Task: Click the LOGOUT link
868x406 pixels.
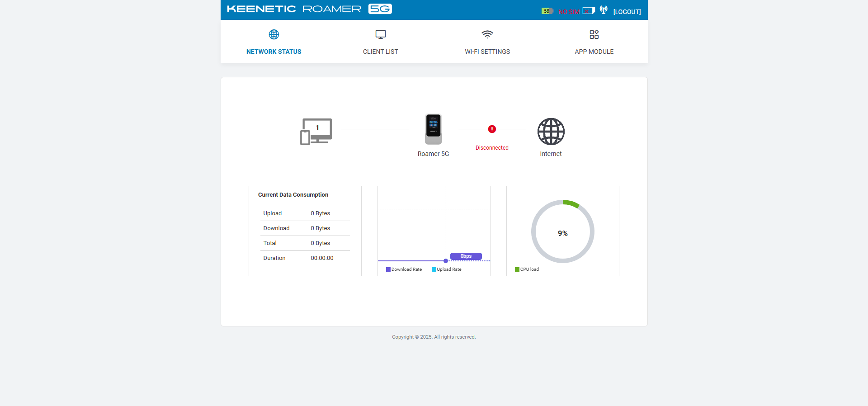Action: pos(627,12)
